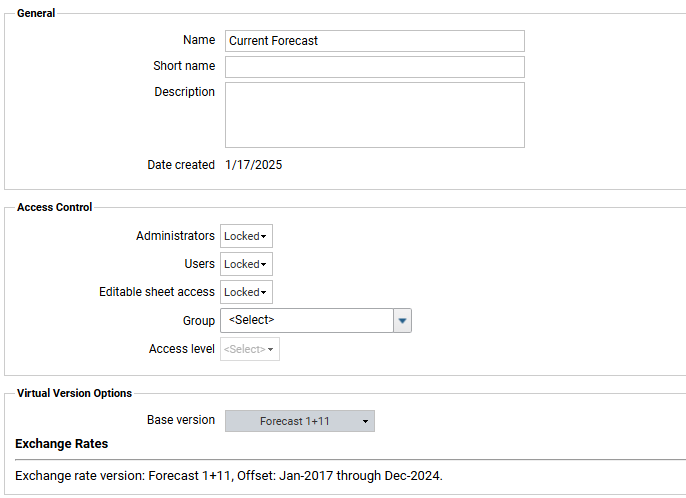
Task: Focus the empty Short name field
Action: point(375,67)
